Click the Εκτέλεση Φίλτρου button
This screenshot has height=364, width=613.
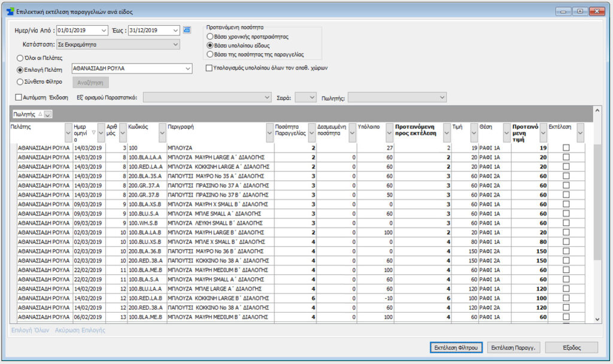(456, 347)
